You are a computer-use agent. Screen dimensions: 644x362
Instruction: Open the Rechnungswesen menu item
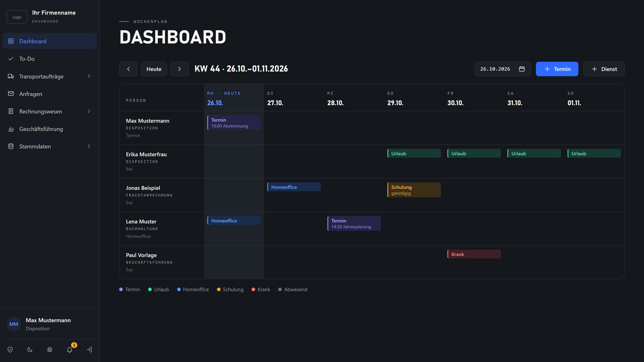click(x=50, y=111)
